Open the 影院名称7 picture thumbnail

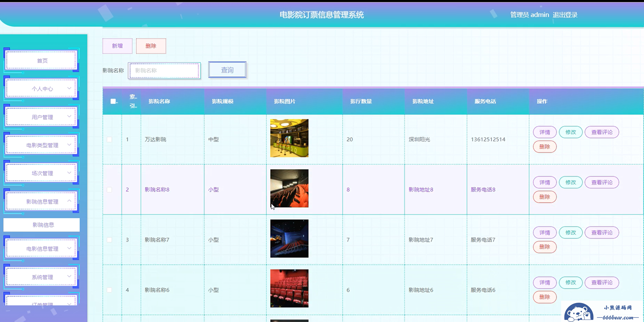tap(289, 238)
